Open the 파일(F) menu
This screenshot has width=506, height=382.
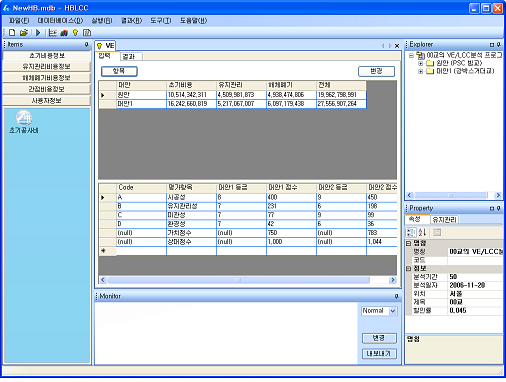19,21
